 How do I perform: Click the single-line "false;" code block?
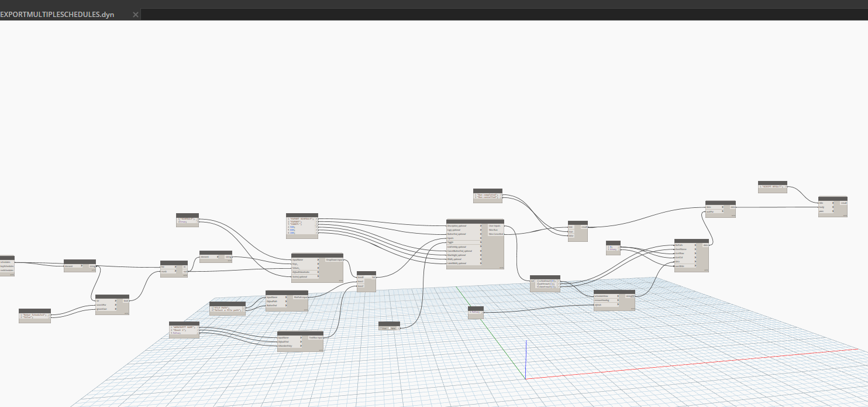(x=476, y=313)
